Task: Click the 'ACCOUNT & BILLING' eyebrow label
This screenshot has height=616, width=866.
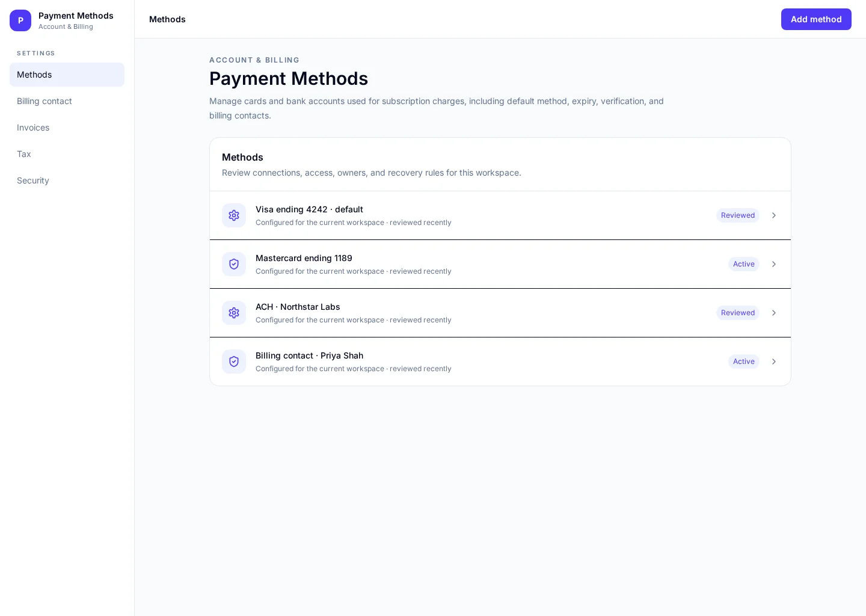Action: (x=254, y=60)
